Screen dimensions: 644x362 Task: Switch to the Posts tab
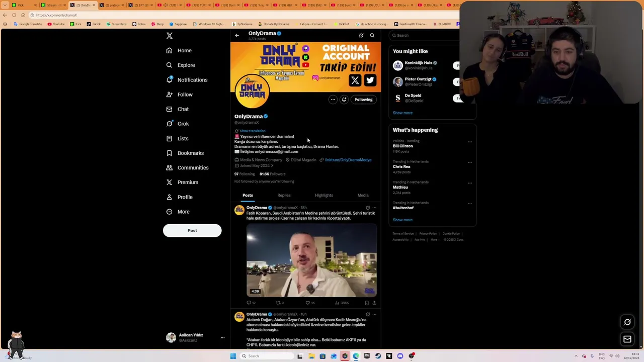[248, 195]
